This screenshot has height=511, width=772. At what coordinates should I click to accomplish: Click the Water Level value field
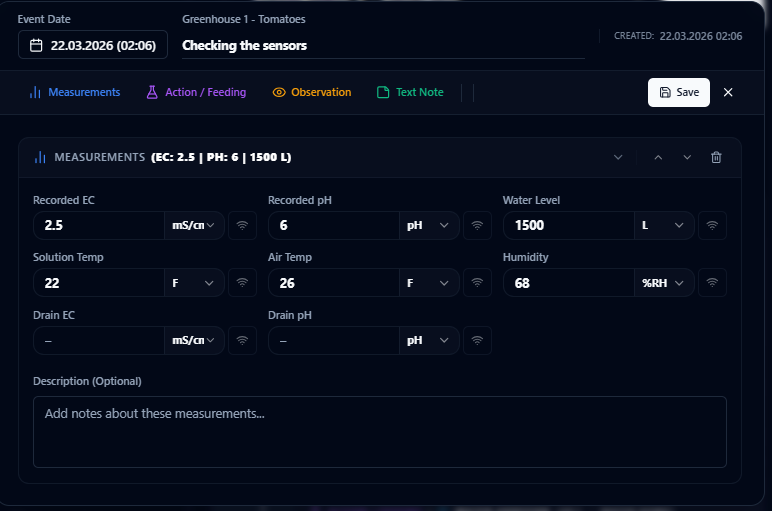click(x=568, y=225)
